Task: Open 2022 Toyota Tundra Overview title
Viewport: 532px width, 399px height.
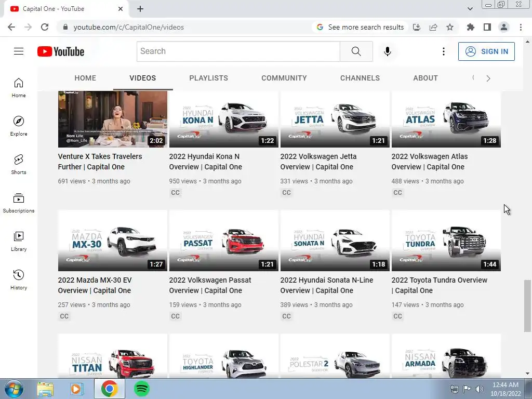Action: 440,285
